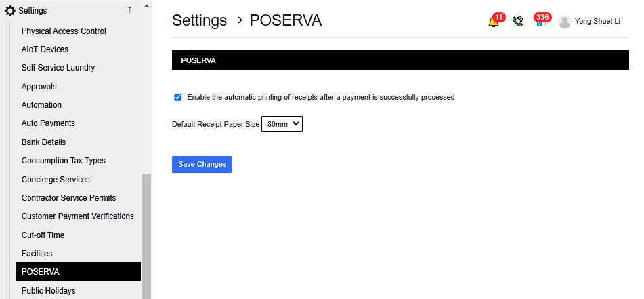
Task: Go to AIoT Devices settings
Action: tap(45, 49)
